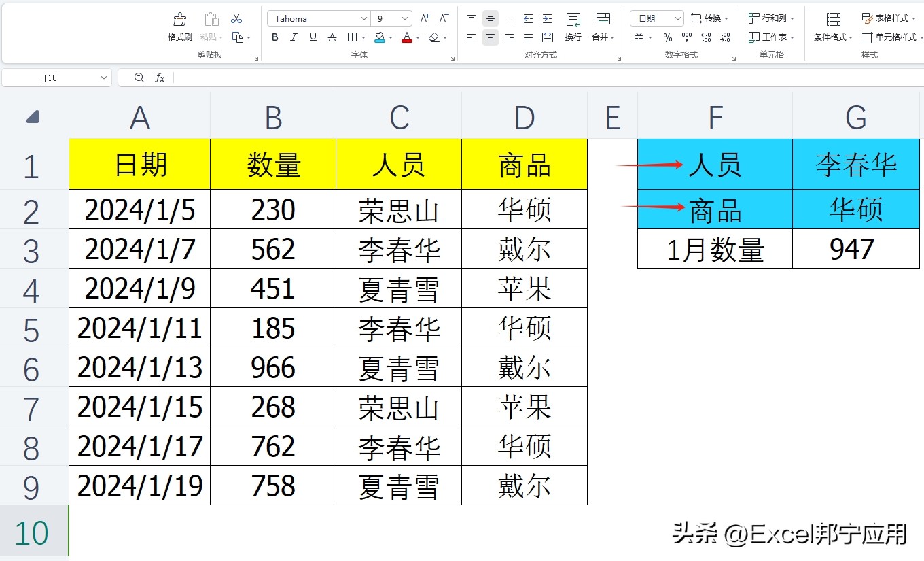
Task: Click the cell borders icon
Action: tap(352, 37)
